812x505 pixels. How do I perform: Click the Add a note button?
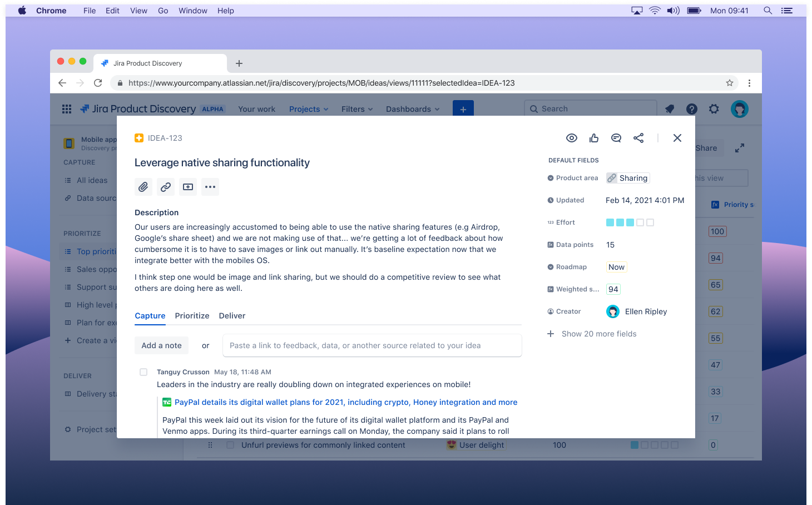(x=162, y=345)
